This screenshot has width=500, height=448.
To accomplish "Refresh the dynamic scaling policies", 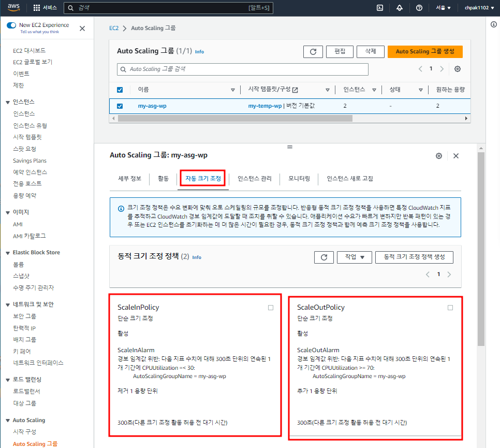I will 324,257.
